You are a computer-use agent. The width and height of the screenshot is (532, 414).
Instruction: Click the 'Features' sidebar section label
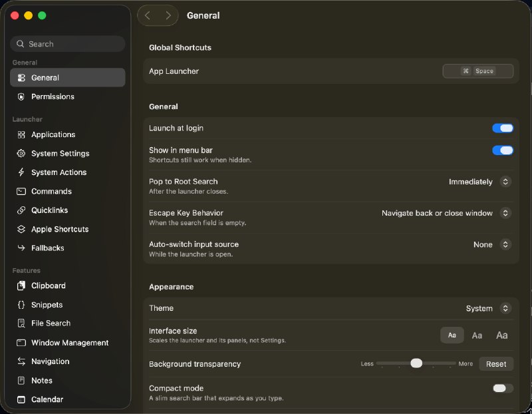27,271
